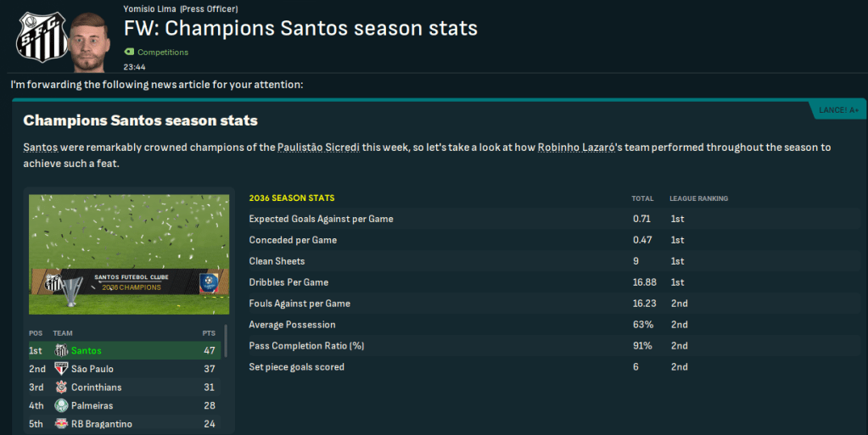
Task: Open the LANCE! A+ source tag
Action: 838,110
